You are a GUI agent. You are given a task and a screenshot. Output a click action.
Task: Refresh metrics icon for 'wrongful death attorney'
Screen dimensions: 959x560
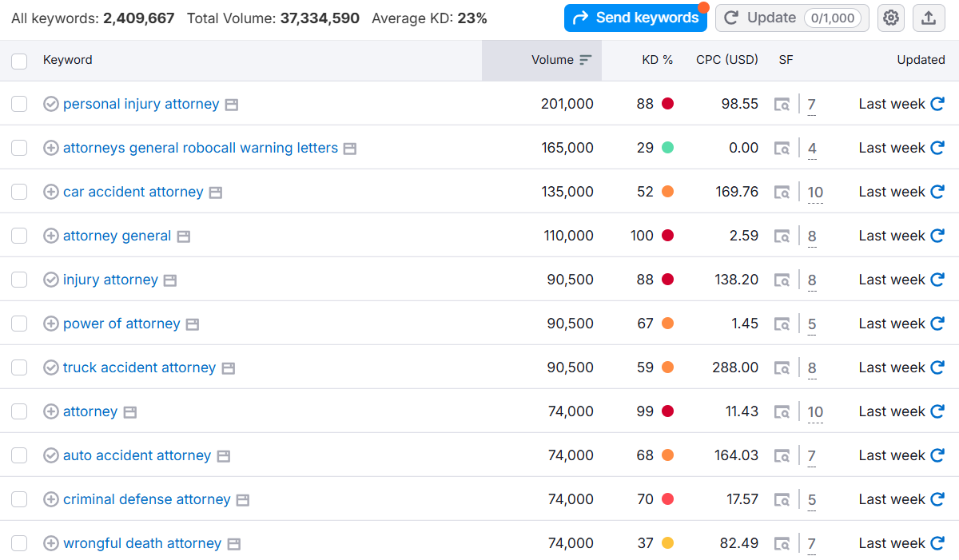point(937,543)
